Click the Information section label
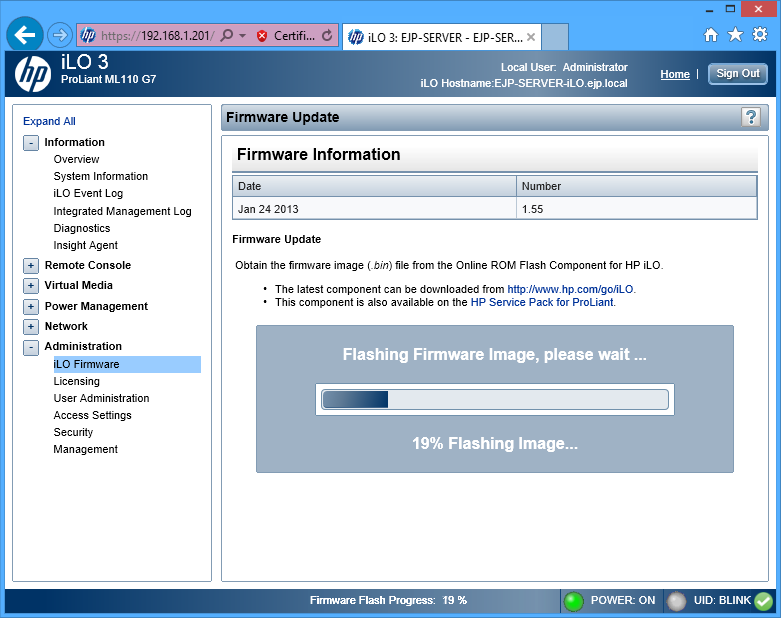 point(75,142)
